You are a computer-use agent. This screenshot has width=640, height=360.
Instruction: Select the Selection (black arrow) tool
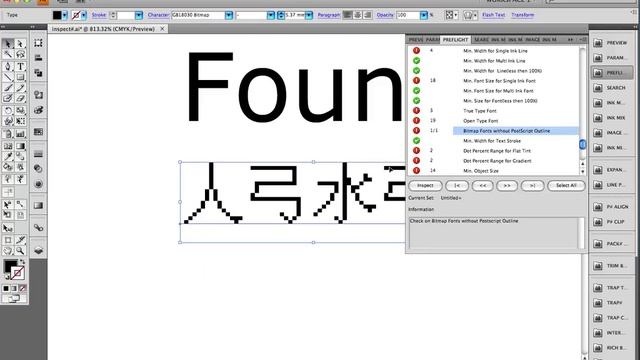8,43
